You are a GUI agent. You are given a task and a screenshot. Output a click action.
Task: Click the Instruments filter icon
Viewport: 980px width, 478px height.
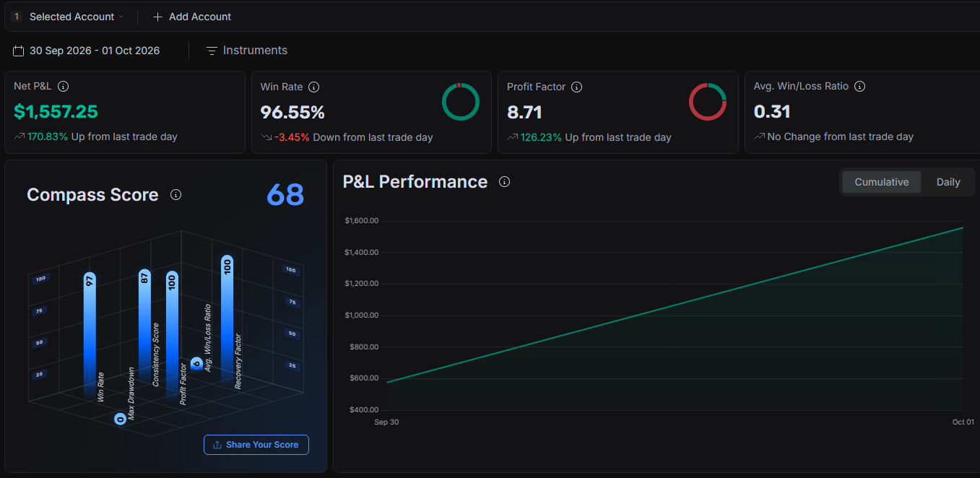pos(212,51)
